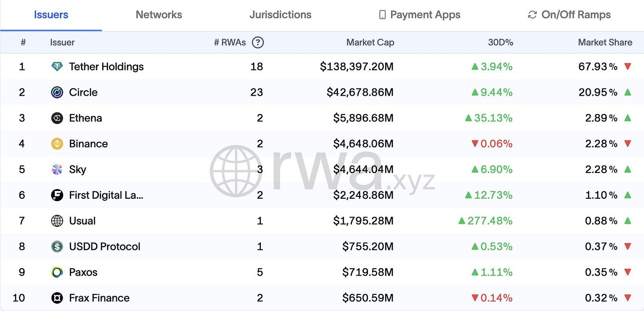This screenshot has height=311, width=644.
Task: Open the Binance issuer link
Action: point(88,144)
